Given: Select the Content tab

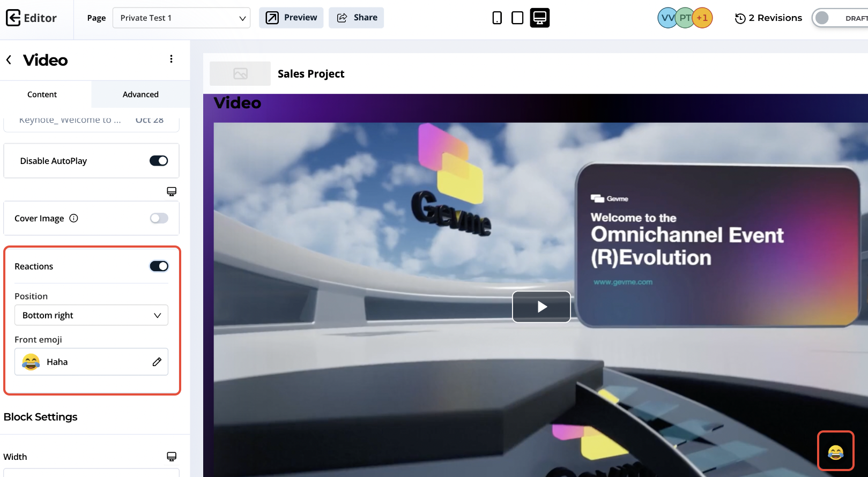Looking at the screenshot, I should point(42,94).
